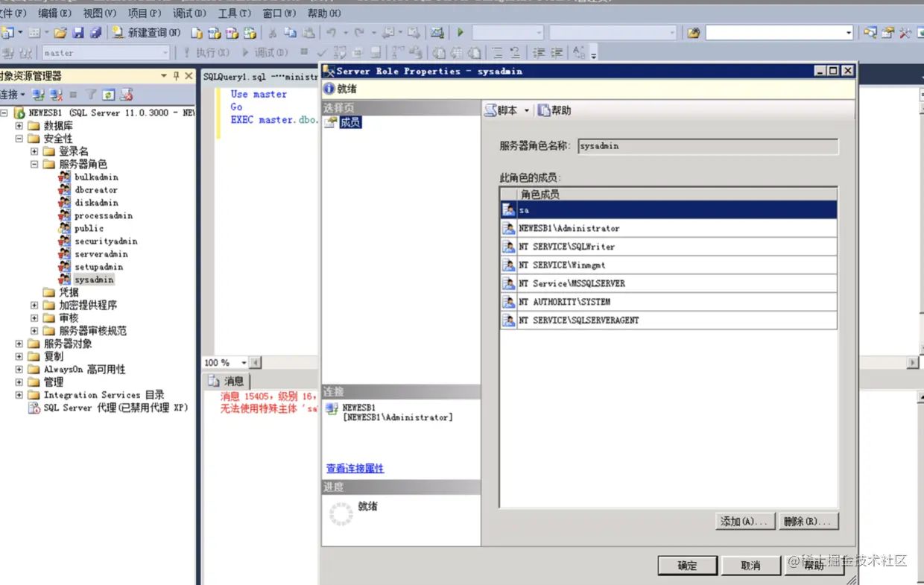
Task: Select the bulkadmin role in tree
Action: coord(96,177)
